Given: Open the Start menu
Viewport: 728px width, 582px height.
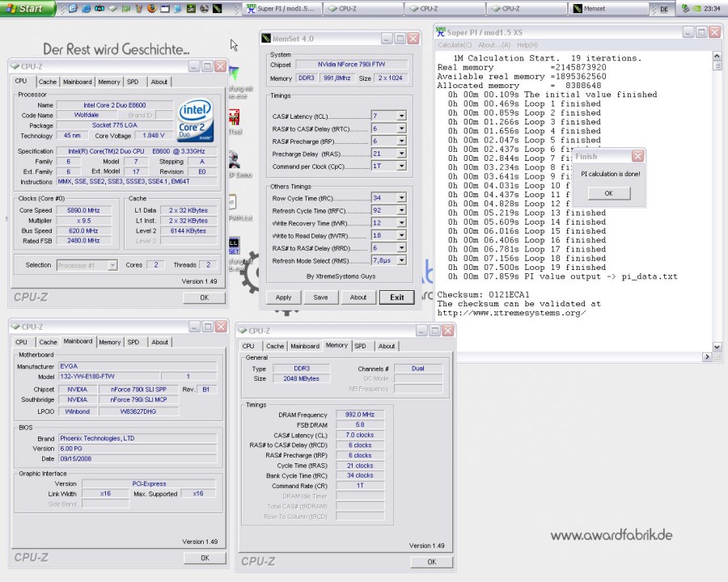Looking at the screenshot, I should pos(27,8).
